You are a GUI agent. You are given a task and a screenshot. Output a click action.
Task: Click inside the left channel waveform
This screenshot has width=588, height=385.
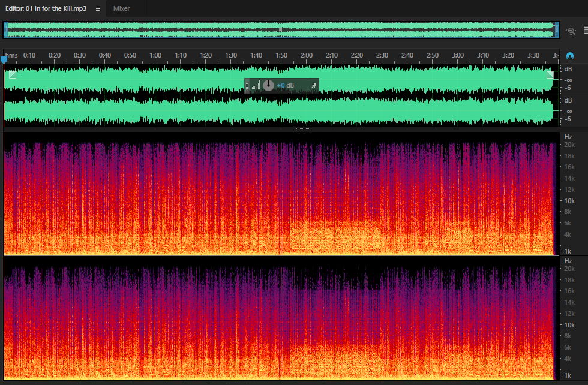click(x=281, y=80)
